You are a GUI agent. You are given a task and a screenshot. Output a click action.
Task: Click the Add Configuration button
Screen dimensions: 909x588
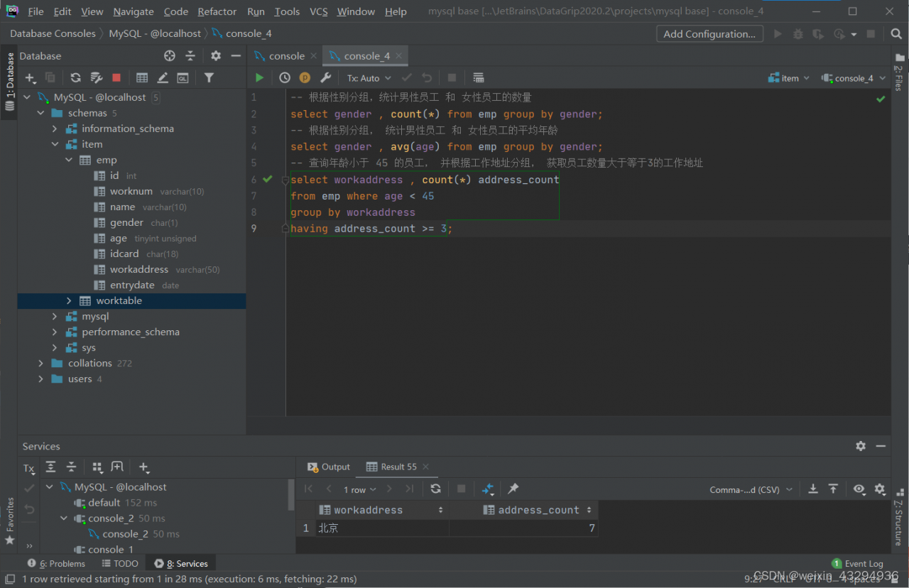(x=709, y=34)
